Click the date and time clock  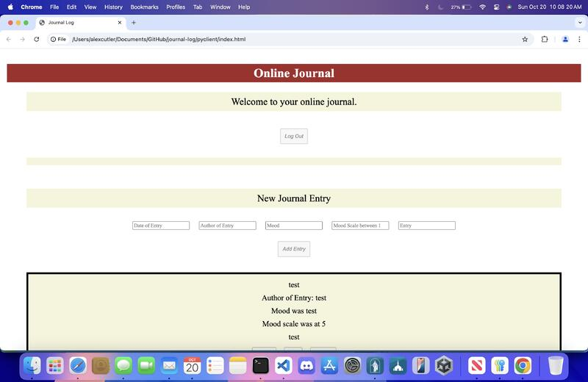550,7
